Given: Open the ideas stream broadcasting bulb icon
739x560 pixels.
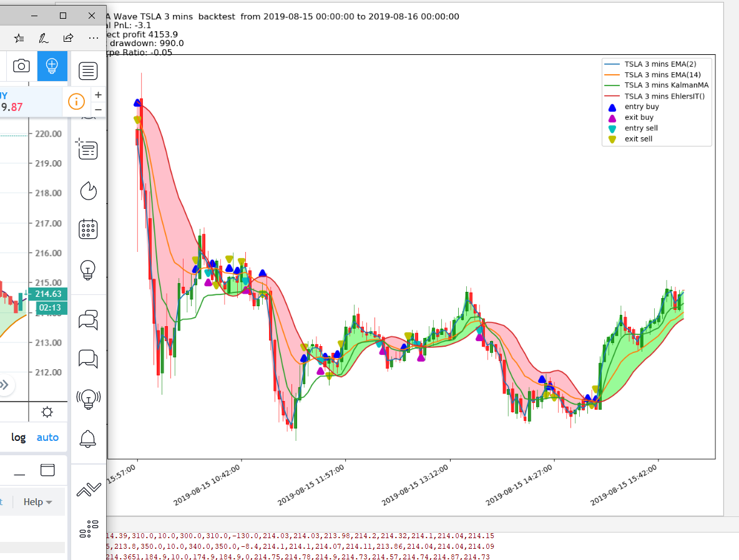Looking at the screenshot, I should (x=88, y=399).
